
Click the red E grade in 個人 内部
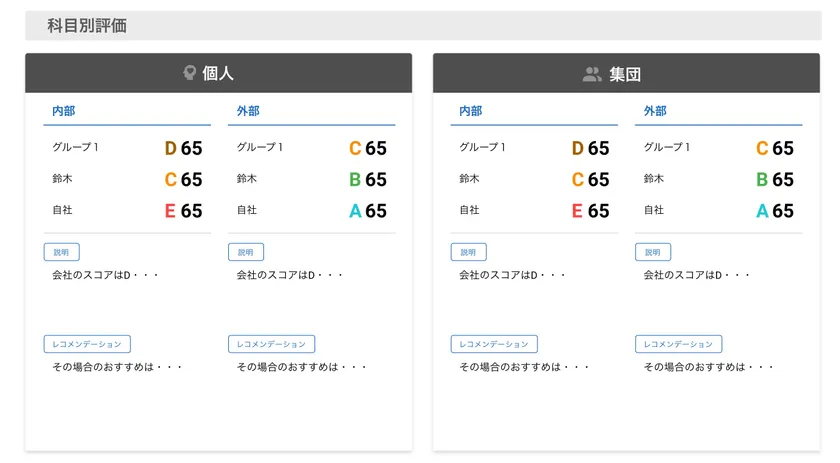170,211
